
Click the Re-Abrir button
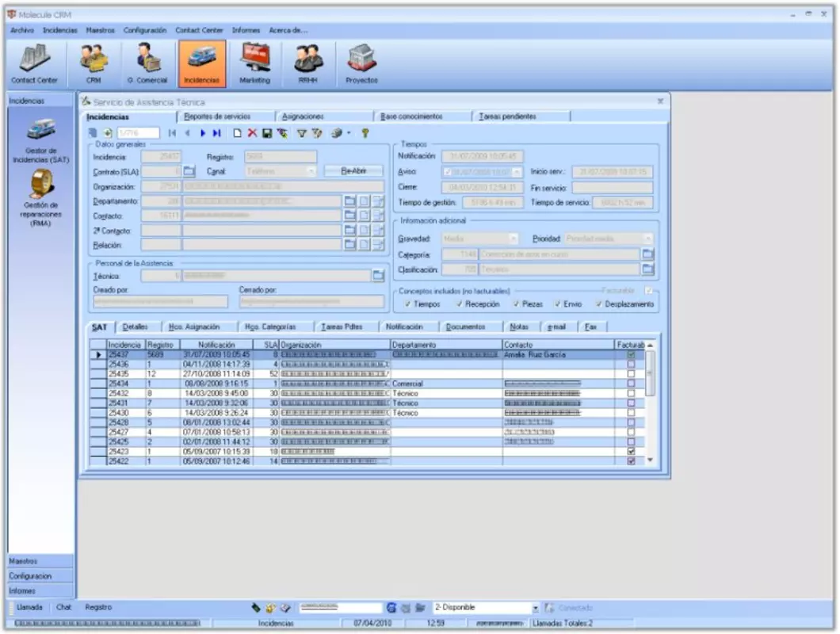353,171
